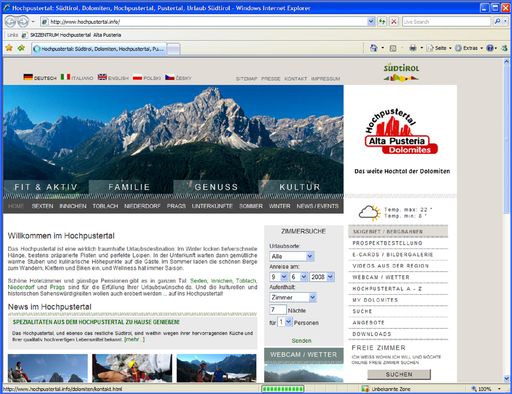Click the Add to Favorites icon
The height and width of the screenshot is (394, 512).
point(21,48)
